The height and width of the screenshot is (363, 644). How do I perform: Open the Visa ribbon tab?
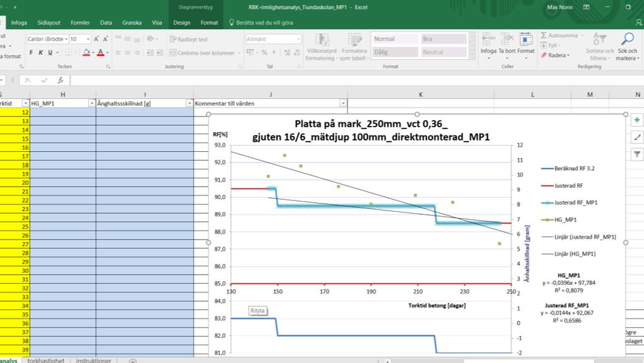(157, 23)
